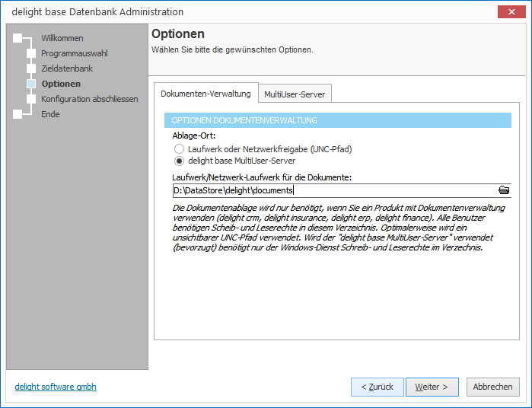The width and height of the screenshot is (532, 408).
Task: Click the window title 'delight base Datenbank Administration'
Action: [x=97, y=12]
